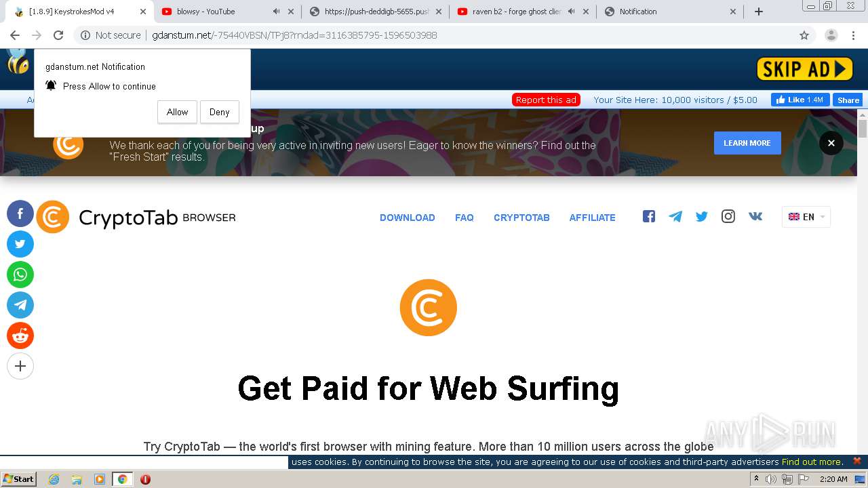Open the AFFILIATE nav link

coord(593,218)
